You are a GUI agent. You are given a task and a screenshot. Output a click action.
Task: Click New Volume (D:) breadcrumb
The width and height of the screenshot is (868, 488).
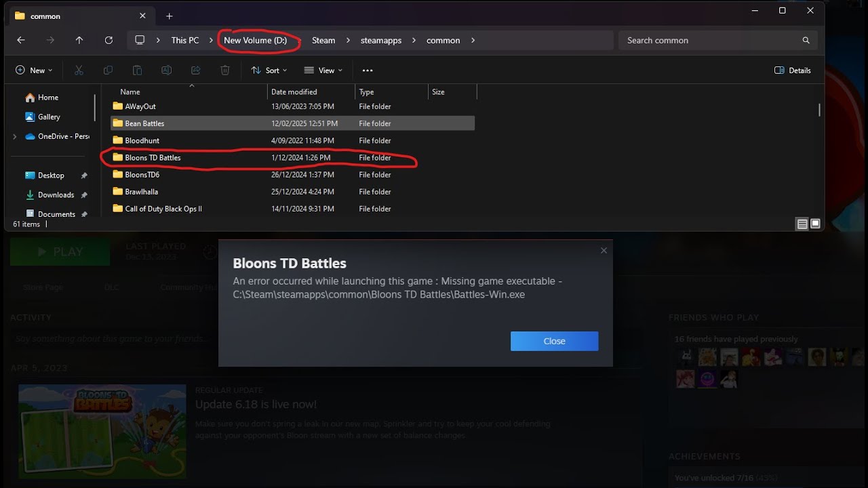coord(256,41)
